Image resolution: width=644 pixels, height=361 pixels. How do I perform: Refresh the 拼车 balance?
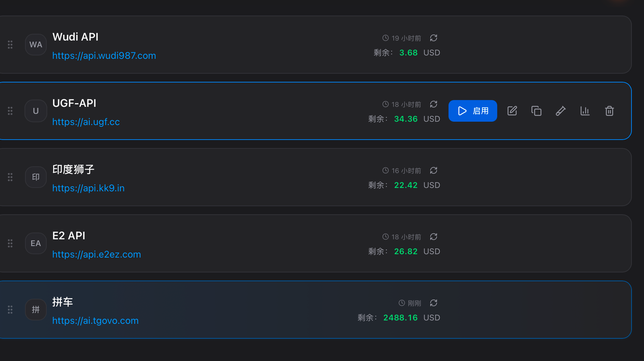pos(434,303)
